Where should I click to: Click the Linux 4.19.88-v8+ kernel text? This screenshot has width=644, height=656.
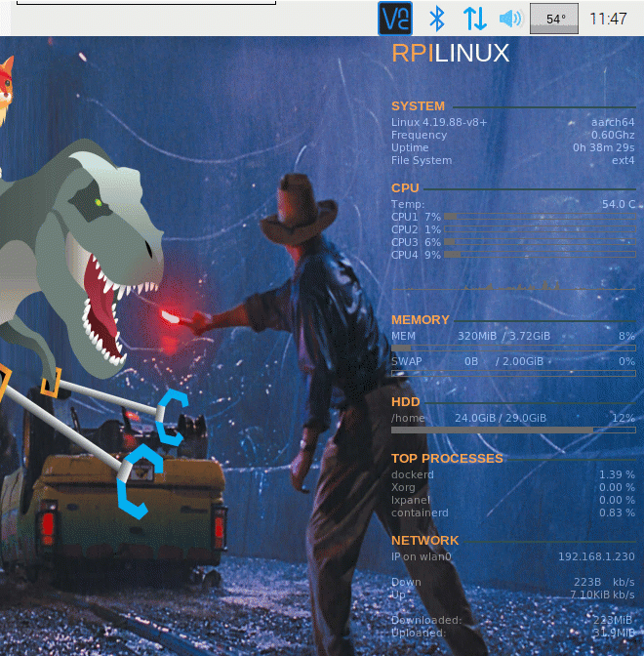[439, 122]
